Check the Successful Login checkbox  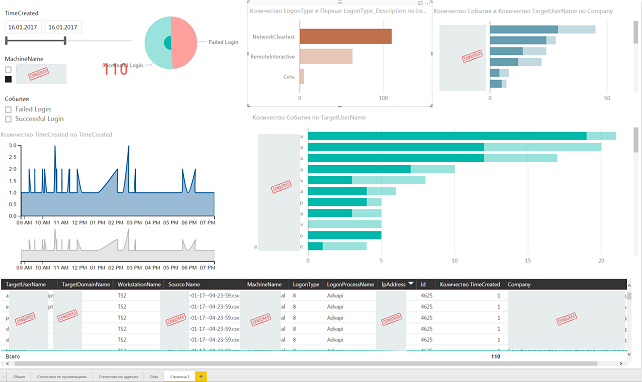pos(8,119)
